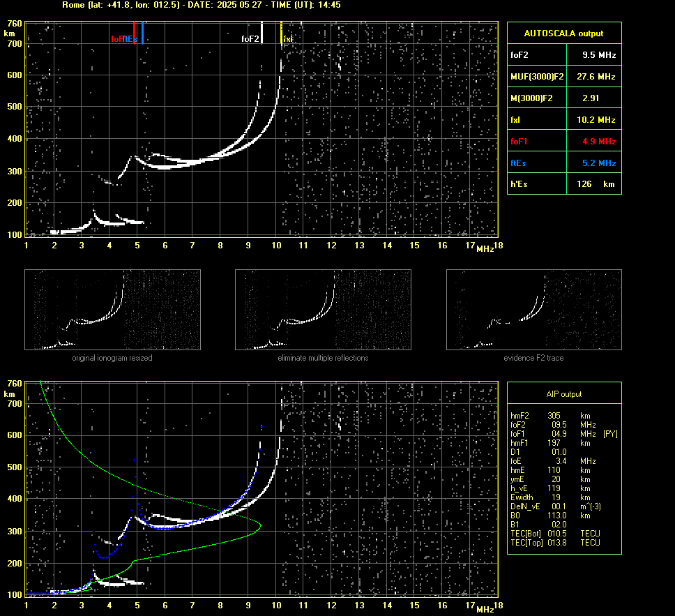Select the red foF1 value 4.9 MHz
This screenshot has width=675, height=616.
point(599,142)
